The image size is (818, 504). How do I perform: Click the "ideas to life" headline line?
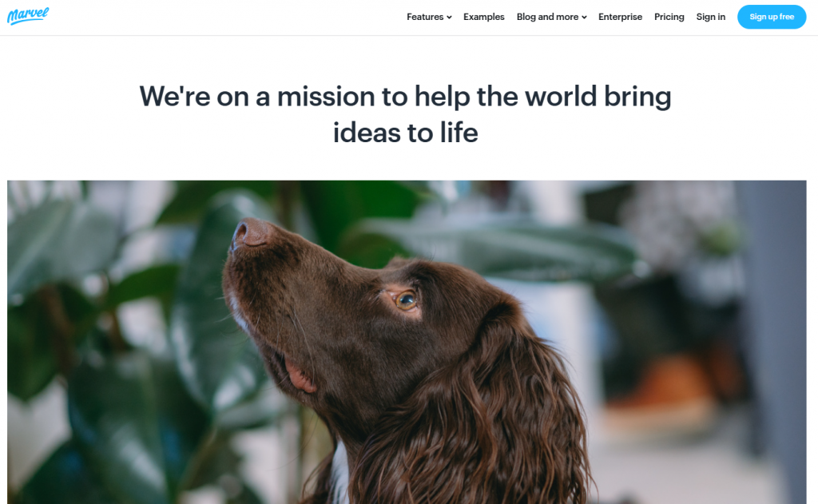tap(405, 132)
